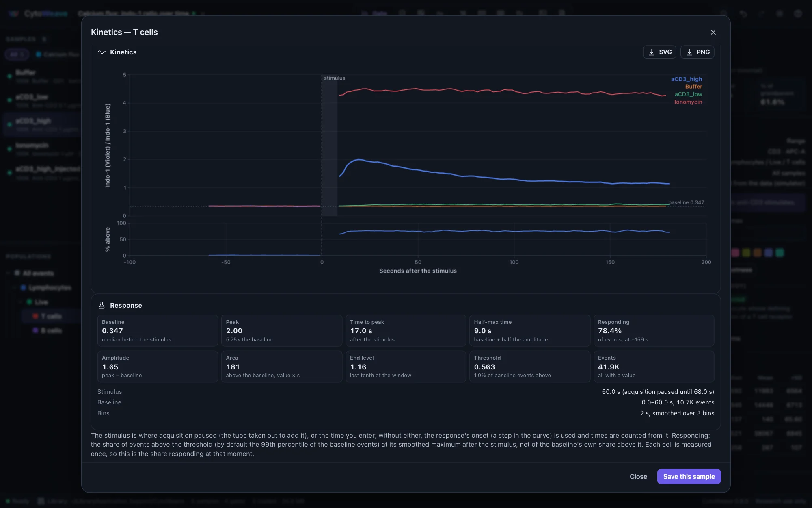This screenshot has height=508, width=812.
Task: Select the Half-max time card
Action: (529, 330)
